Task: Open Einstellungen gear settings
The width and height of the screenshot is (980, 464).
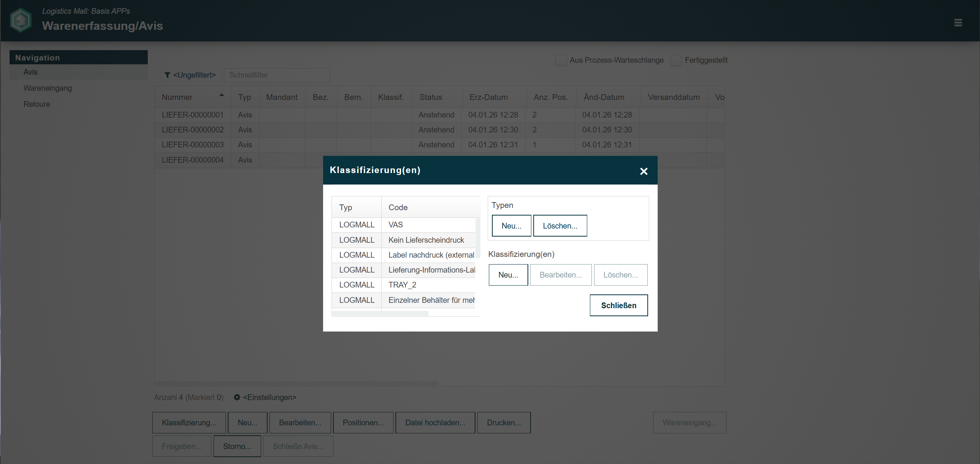Action: (x=237, y=397)
